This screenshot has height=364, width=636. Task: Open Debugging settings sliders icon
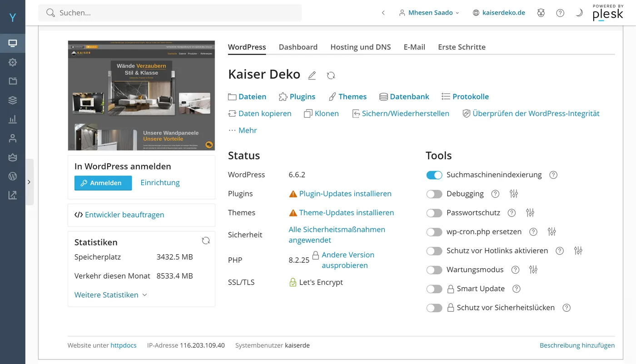point(514,194)
